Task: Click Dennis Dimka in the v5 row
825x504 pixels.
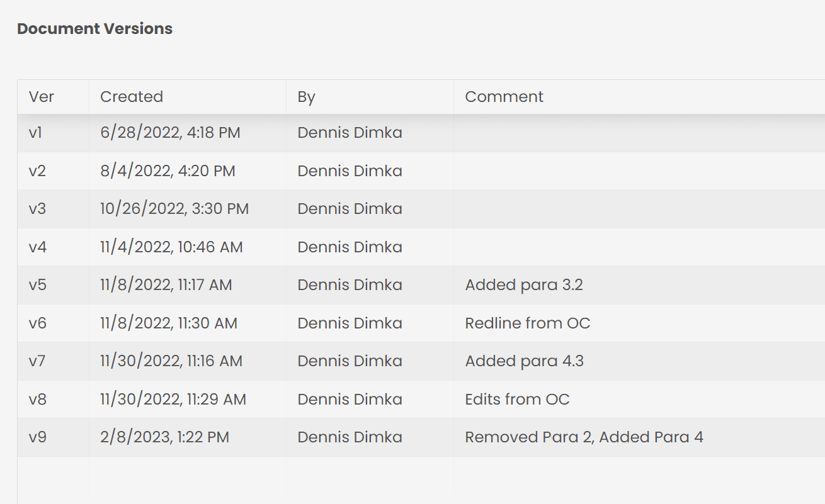Action: tap(350, 284)
